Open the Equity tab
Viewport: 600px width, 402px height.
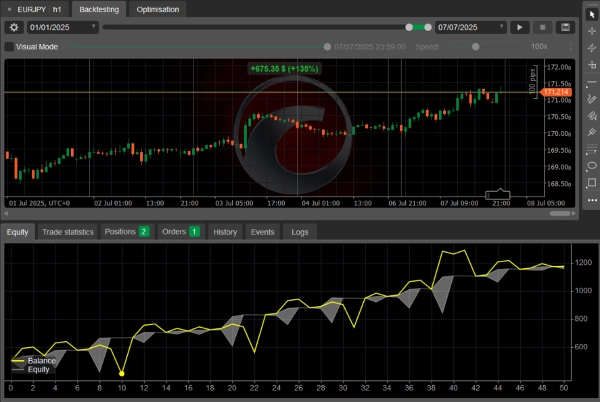[x=18, y=232]
